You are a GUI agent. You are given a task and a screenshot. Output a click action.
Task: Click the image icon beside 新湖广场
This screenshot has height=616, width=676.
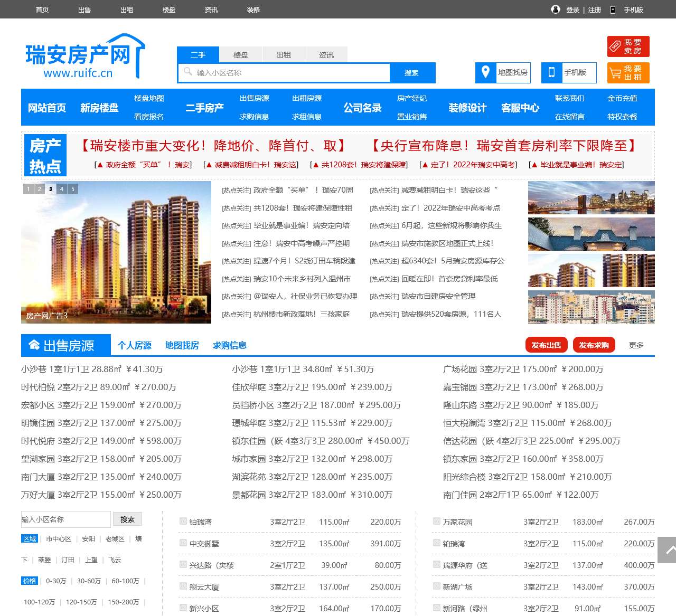tap(436, 586)
